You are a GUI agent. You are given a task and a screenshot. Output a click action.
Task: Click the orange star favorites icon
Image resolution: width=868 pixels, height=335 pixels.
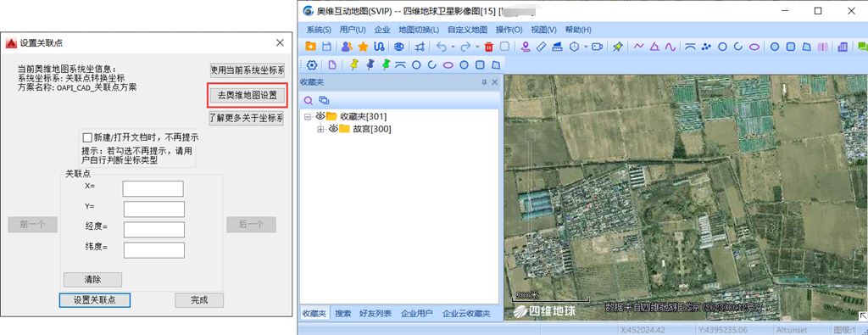363,47
